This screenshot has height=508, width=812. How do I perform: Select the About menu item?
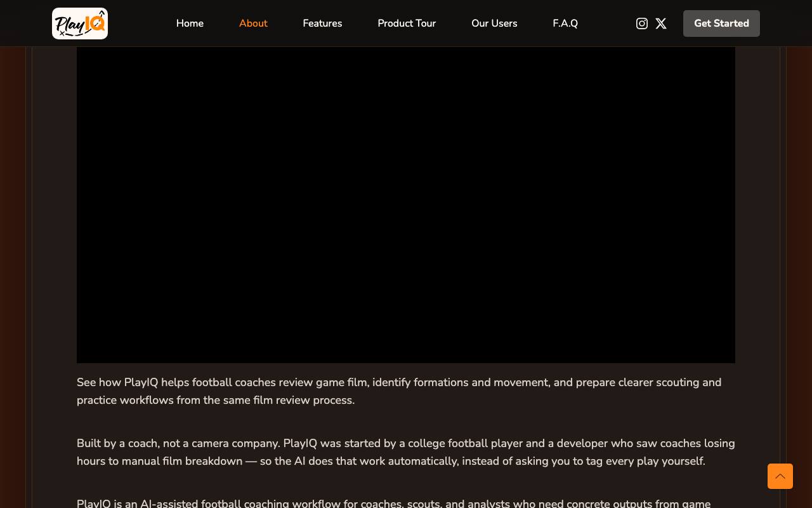[253, 23]
